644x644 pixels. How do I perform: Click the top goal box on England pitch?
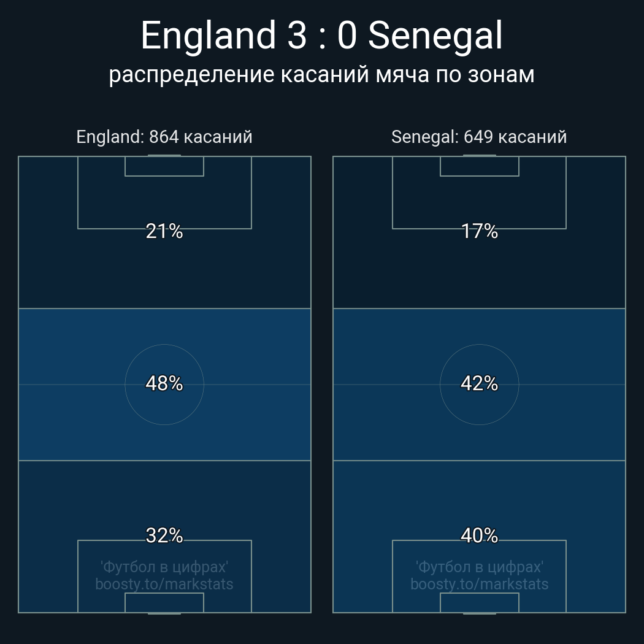[164, 166]
